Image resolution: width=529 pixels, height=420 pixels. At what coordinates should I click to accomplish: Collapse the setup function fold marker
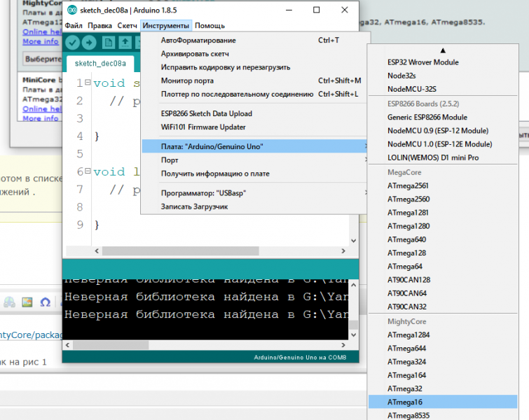coord(88,82)
